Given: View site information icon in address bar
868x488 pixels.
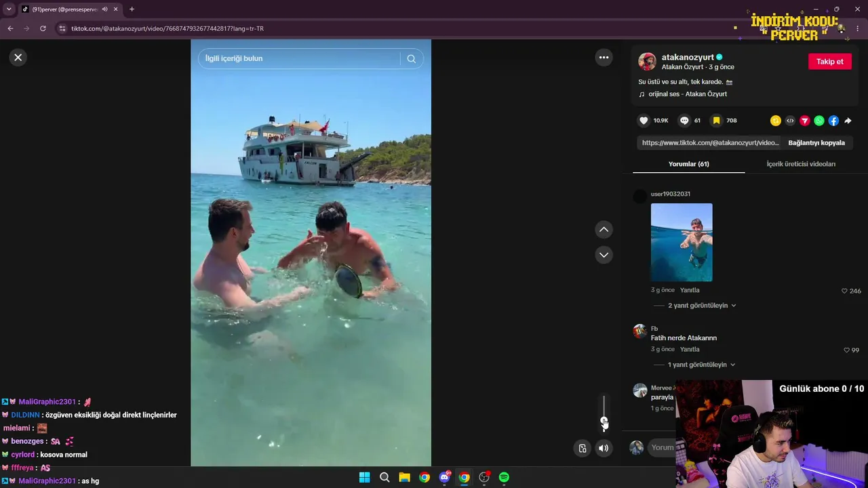Looking at the screenshot, I should tap(62, 28).
